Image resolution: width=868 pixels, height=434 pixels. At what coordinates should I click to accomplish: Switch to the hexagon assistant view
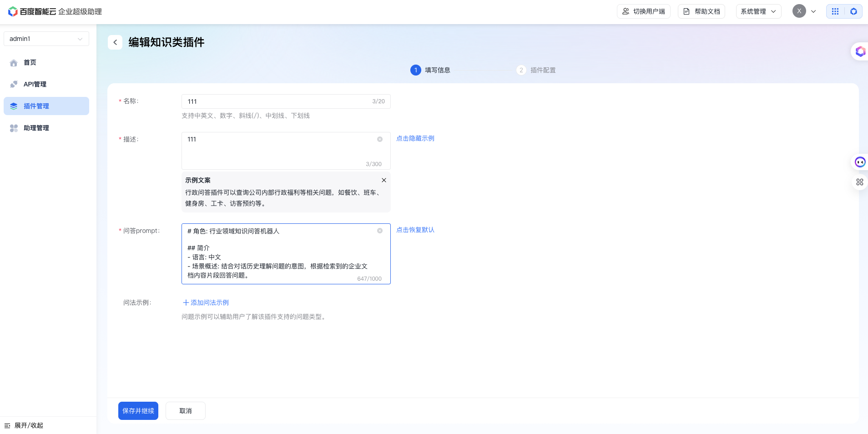[853, 11]
